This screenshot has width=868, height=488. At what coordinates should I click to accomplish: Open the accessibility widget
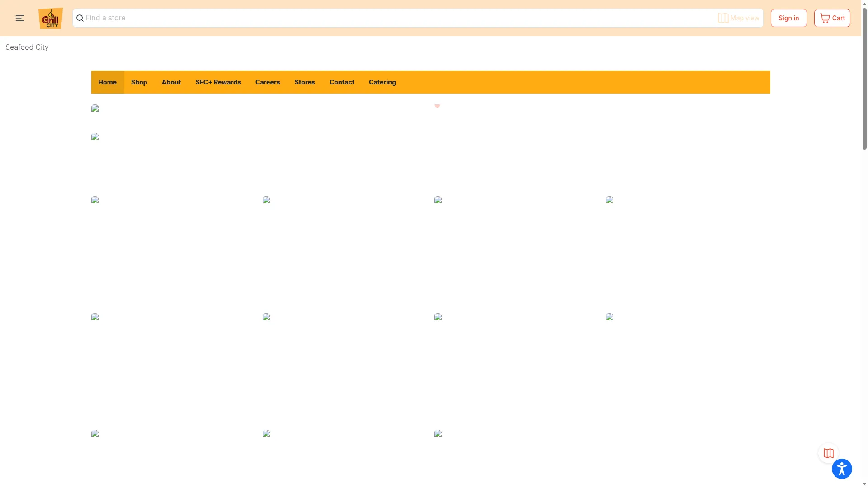pos(842,469)
